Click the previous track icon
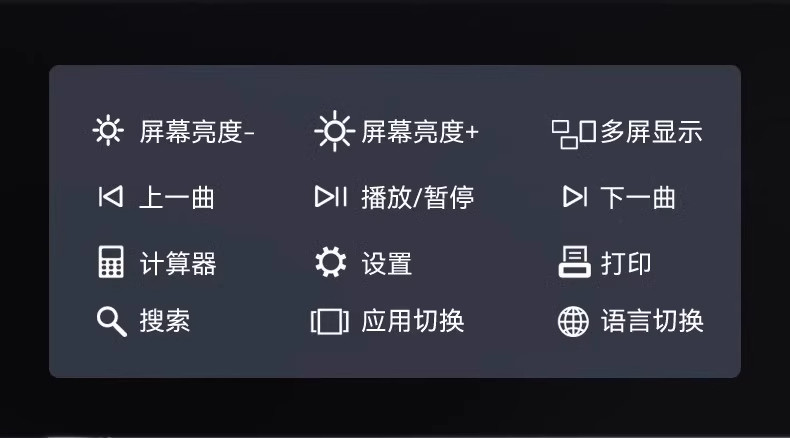This screenshot has height=438, width=790. (x=111, y=197)
